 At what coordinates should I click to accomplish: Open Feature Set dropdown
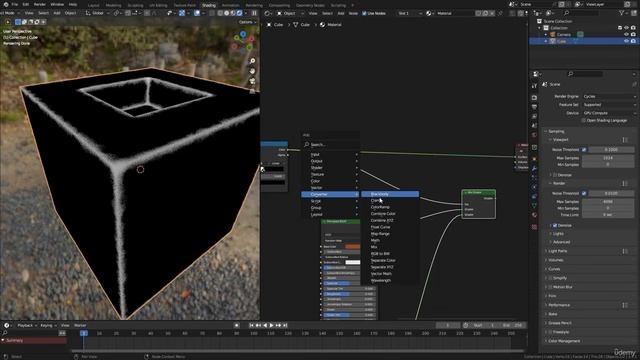click(609, 104)
